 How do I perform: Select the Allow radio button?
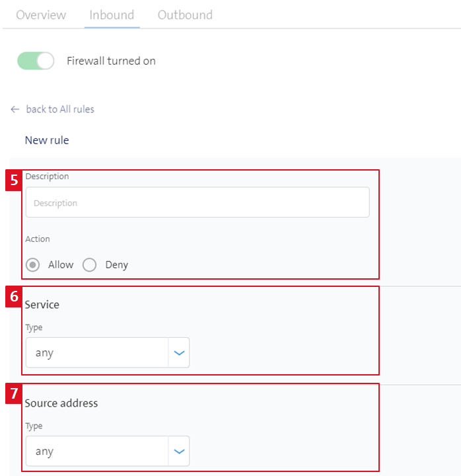(32, 264)
